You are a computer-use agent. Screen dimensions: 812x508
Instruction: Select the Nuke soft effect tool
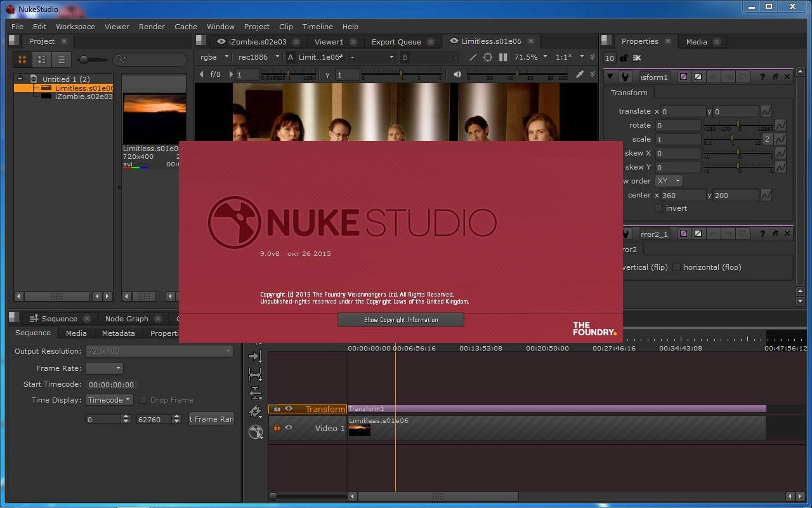[255, 432]
